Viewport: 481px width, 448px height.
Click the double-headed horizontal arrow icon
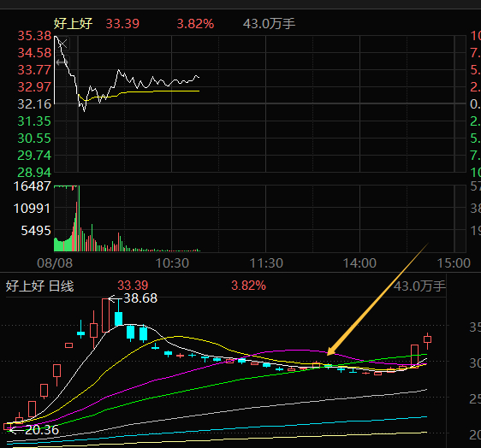click(62, 62)
